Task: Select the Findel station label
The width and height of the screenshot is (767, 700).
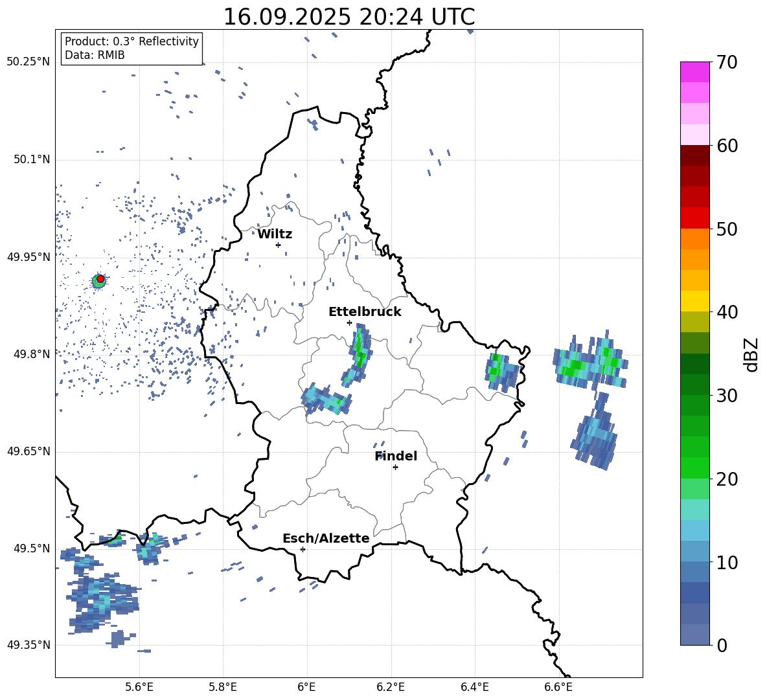Action: (x=396, y=456)
